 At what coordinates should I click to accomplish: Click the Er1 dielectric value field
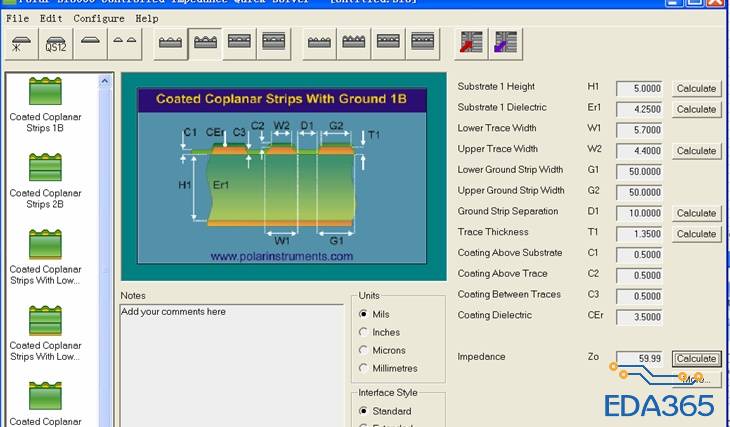click(639, 109)
